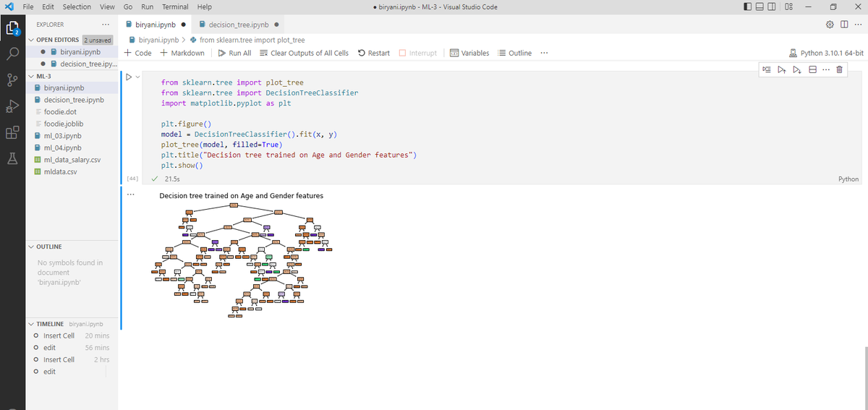
Task: Toggle primary side bar visibility
Action: 747,7
